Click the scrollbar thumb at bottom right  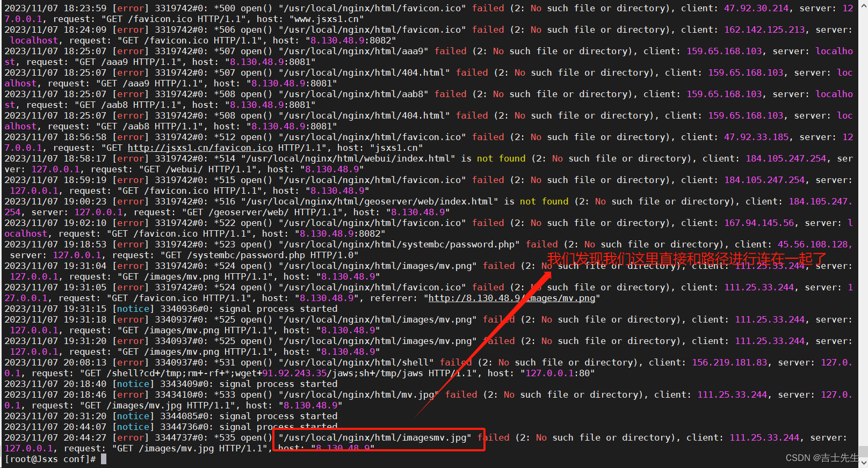pyautogui.click(x=863, y=451)
